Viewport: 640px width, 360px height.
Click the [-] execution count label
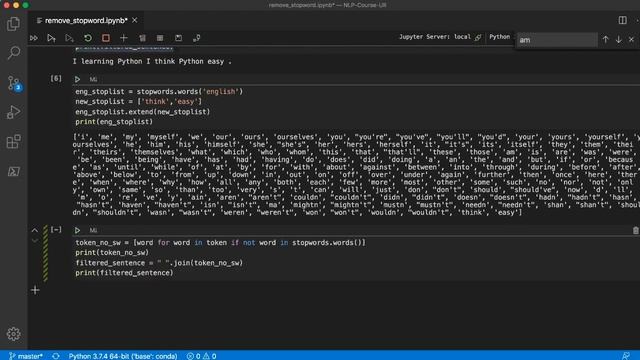(56, 230)
